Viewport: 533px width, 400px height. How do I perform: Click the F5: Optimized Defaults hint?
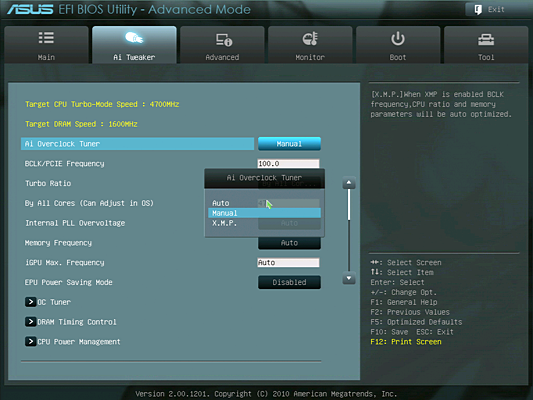[x=416, y=322]
